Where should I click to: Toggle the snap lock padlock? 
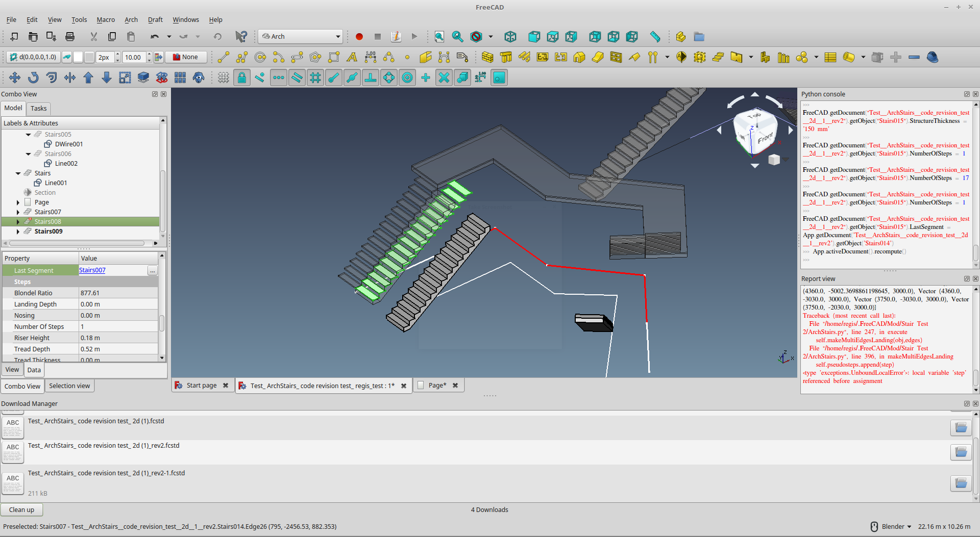point(242,78)
